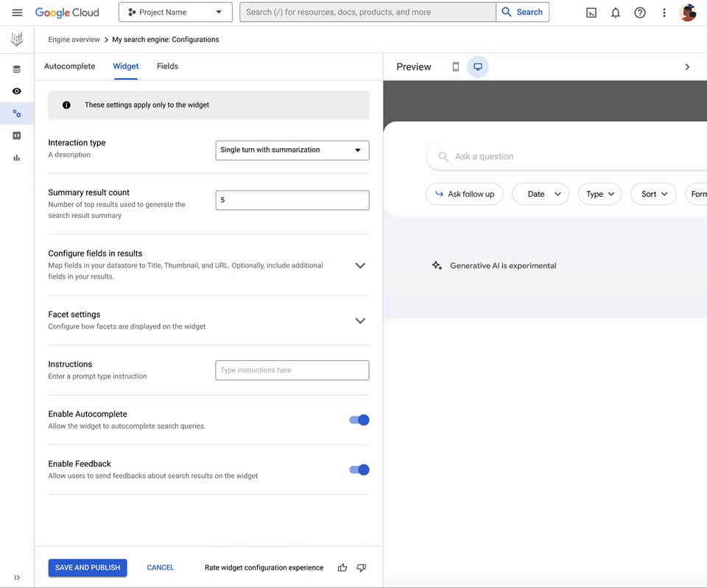Switch to the Fields tab
707x588 pixels.
click(x=167, y=66)
